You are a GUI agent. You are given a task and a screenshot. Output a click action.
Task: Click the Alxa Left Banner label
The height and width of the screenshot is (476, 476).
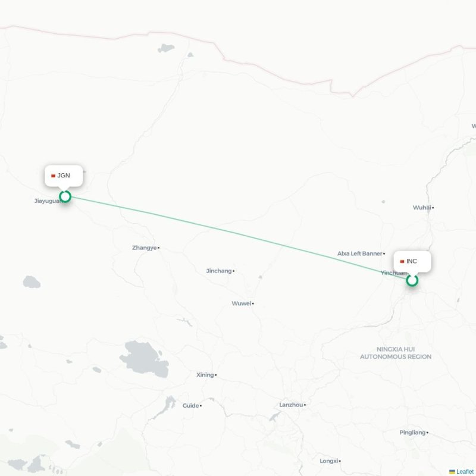click(x=359, y=253)
